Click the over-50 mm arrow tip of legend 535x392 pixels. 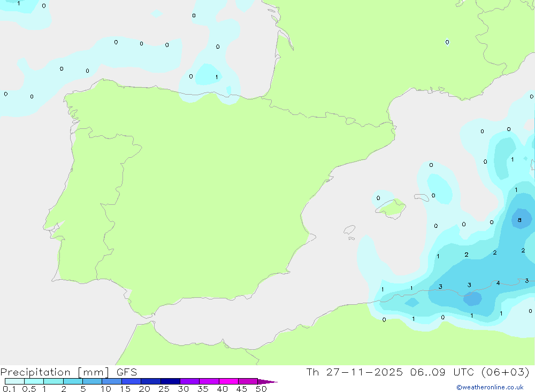point(267,382)
